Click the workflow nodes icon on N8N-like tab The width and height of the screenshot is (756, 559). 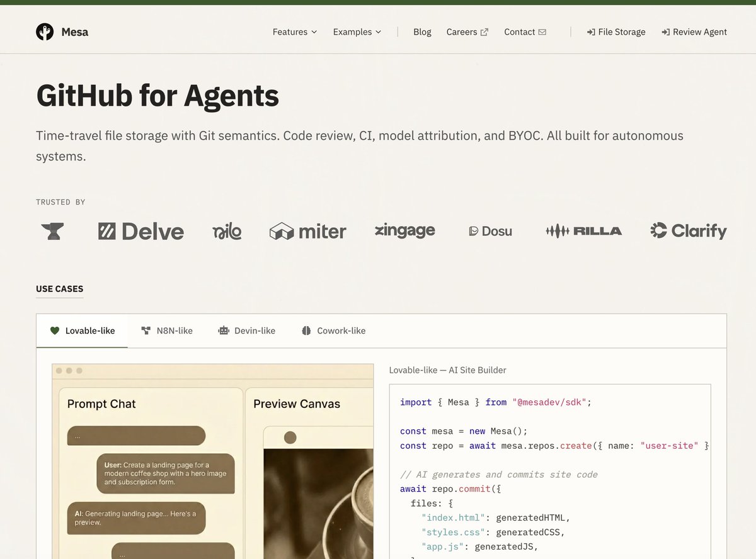click(146, 330)
